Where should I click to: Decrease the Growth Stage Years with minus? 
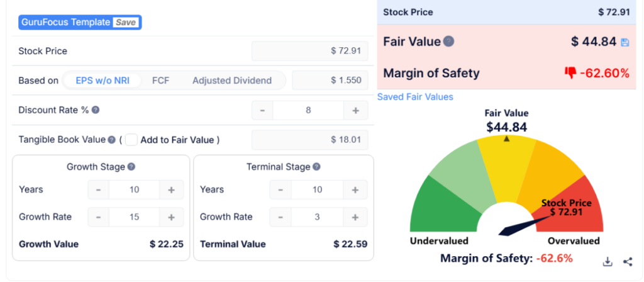[97, 189]
